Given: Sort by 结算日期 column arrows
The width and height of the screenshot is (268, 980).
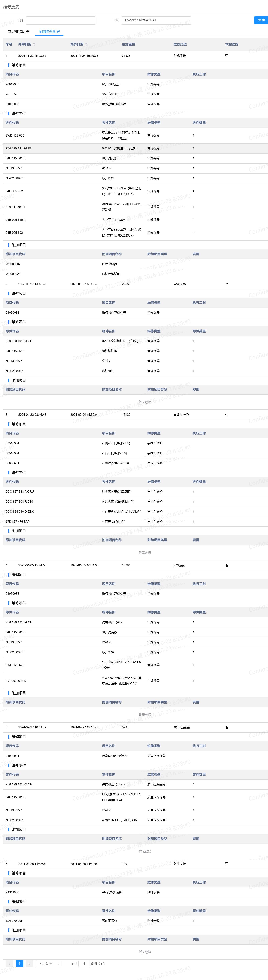Looking at the screenshot, I should tap(86, 45).
